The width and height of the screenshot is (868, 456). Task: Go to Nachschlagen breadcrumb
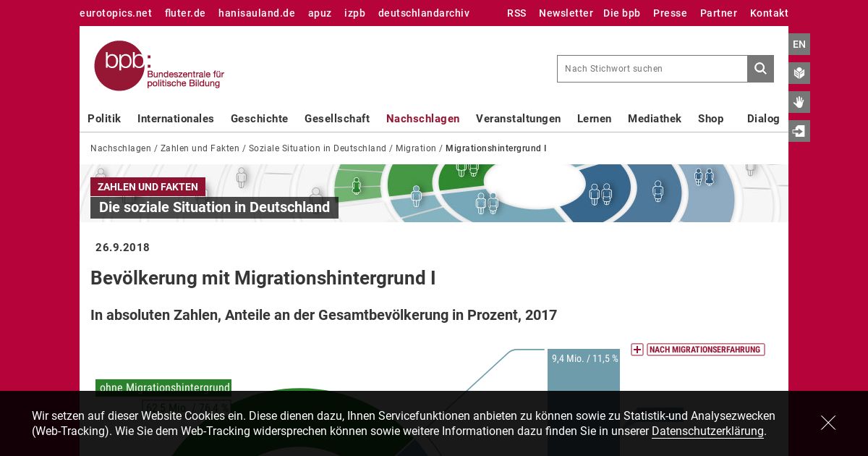(x=121, y=148)
